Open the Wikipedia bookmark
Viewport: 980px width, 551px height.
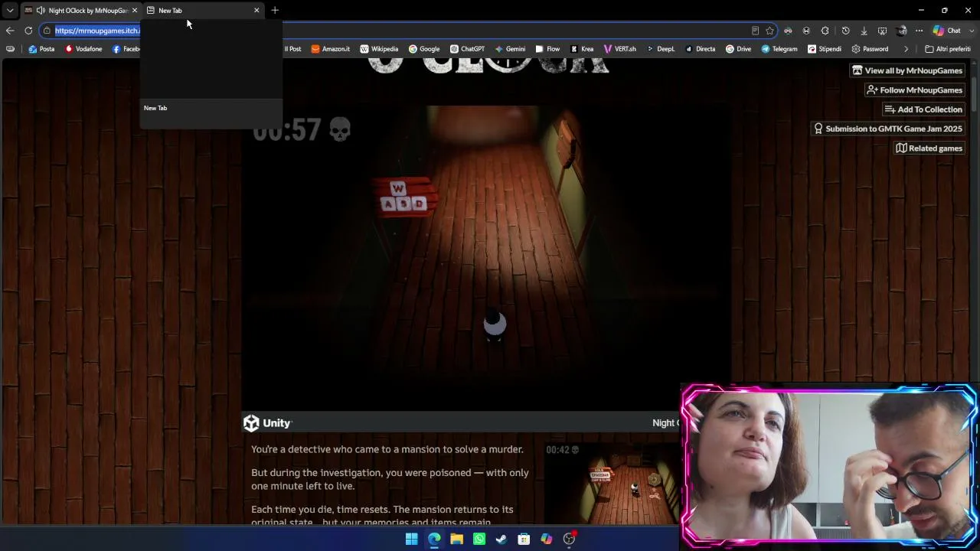(379, 49)
